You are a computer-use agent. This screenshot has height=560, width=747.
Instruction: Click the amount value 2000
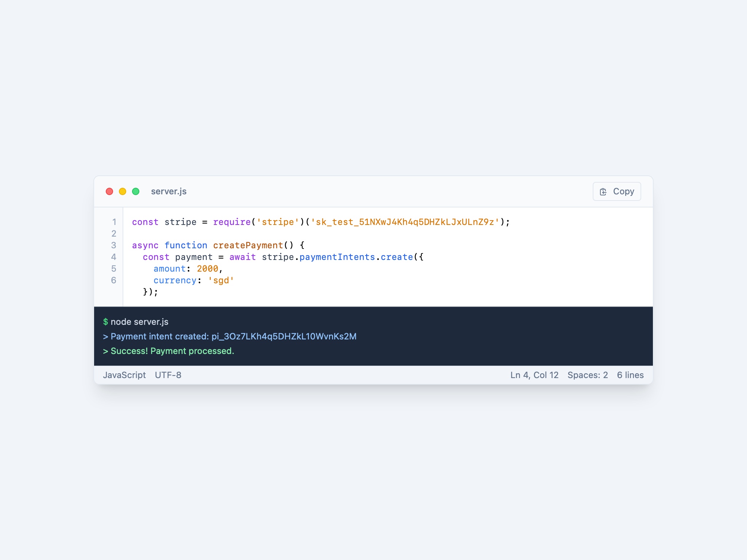[208, 269]
